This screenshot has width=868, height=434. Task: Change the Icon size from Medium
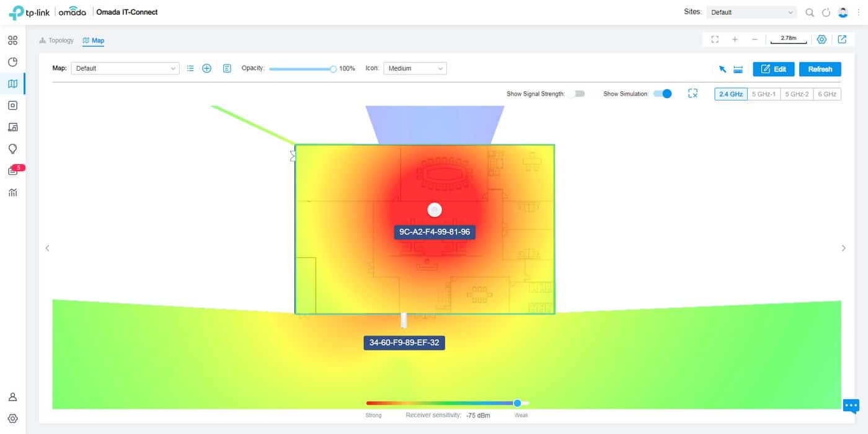point(415,68)
